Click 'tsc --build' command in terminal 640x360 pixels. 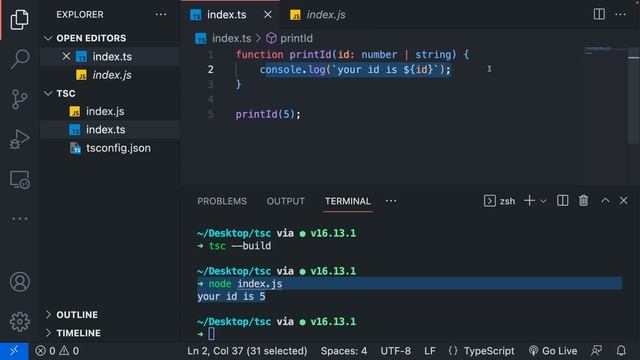point(240,246)
